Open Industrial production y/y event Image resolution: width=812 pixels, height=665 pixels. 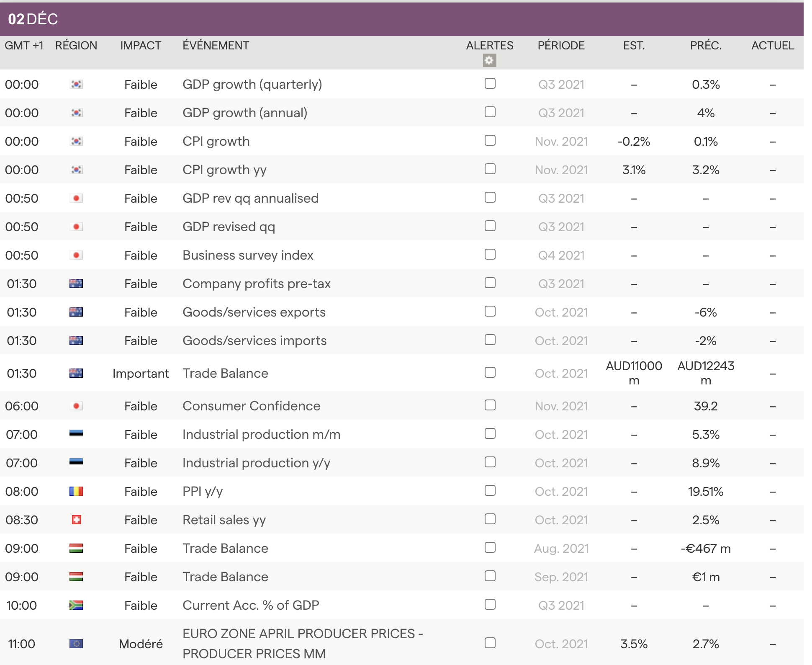(x=256, y=463)
